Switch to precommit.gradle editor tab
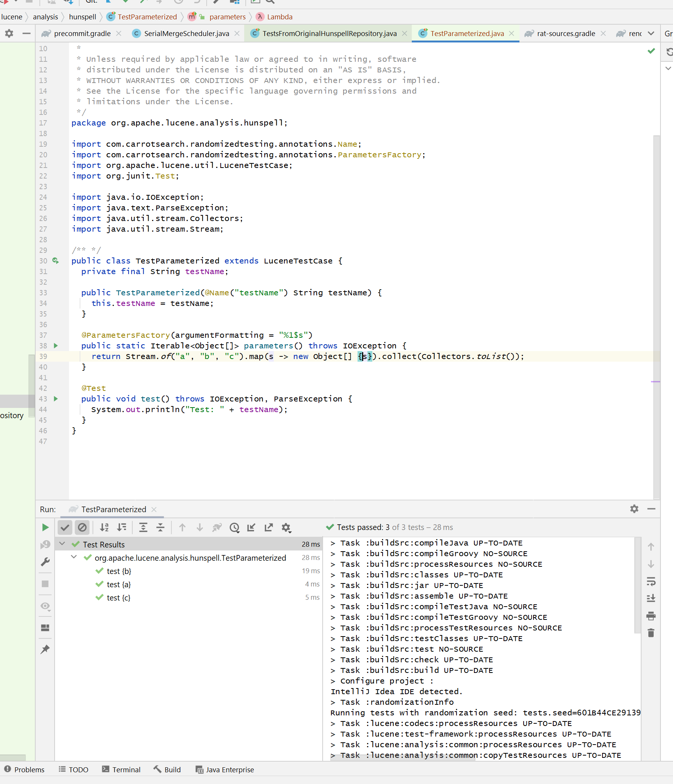 pyautogui.click(x=82, y=33)
